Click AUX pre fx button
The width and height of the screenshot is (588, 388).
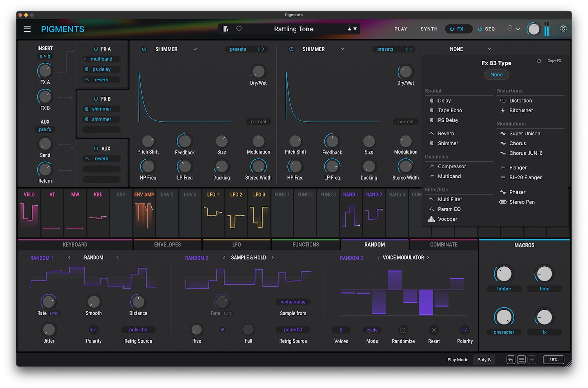[45, 129]
